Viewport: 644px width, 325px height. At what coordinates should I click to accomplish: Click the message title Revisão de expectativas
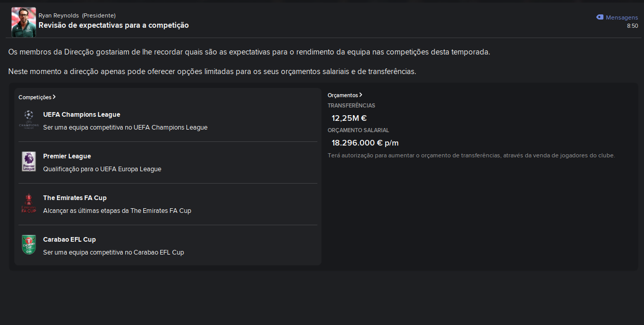[x=113, y=25]
